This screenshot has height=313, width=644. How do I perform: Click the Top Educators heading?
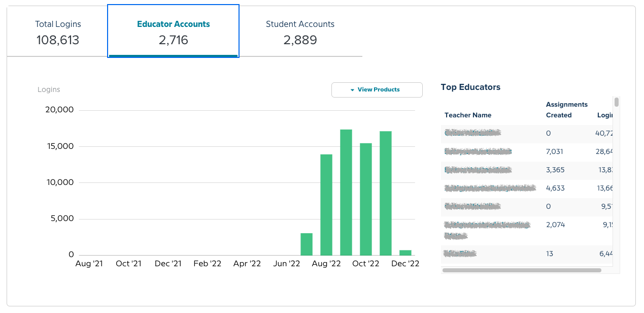470,87
